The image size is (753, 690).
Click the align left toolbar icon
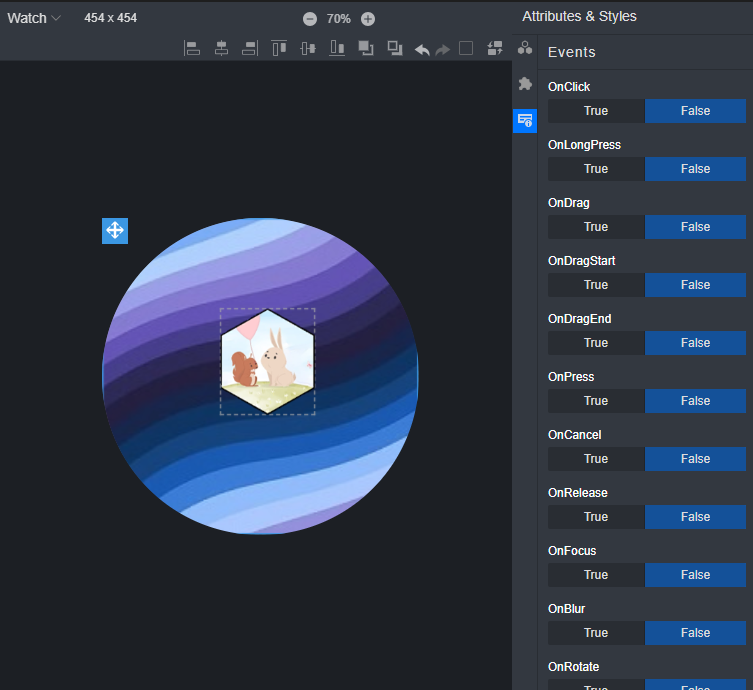tap(192, 48)
